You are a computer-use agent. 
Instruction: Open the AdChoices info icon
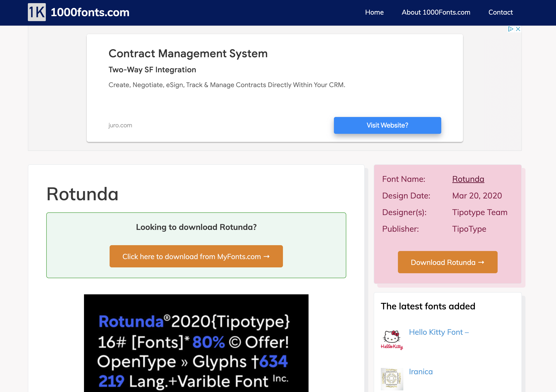click(x=510, y=29)
